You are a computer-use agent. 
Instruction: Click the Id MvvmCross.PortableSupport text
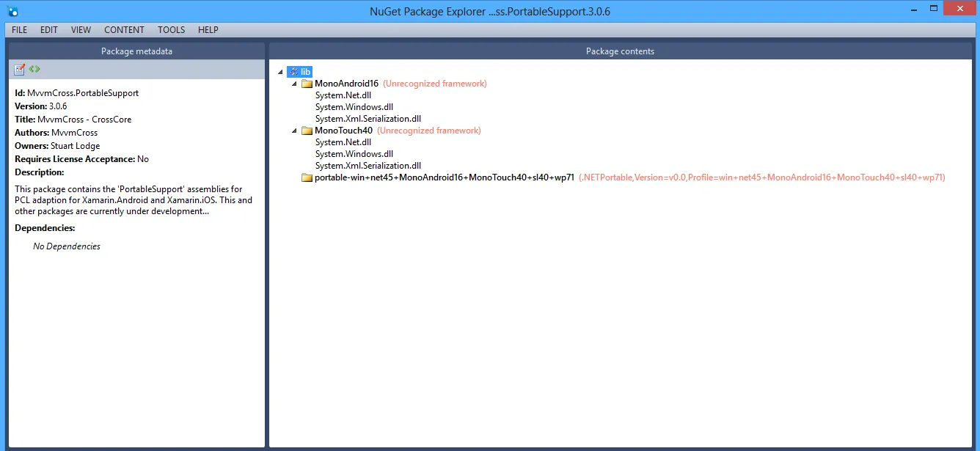77,93
